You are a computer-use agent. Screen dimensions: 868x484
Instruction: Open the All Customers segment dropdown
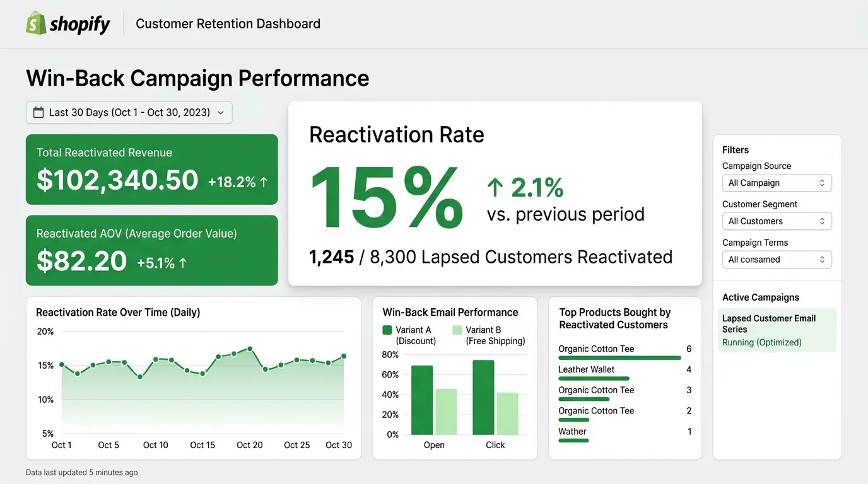(777, 221)
